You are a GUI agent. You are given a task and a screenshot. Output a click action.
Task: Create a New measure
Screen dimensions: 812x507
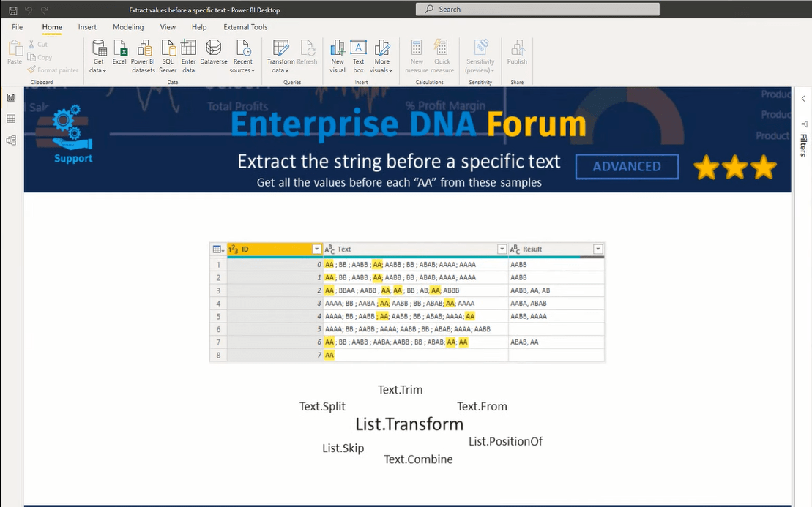(417, 56)
